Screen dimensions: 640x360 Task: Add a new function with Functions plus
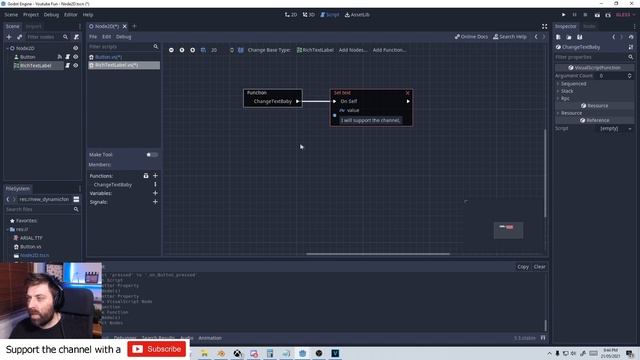tap(155, 176)
